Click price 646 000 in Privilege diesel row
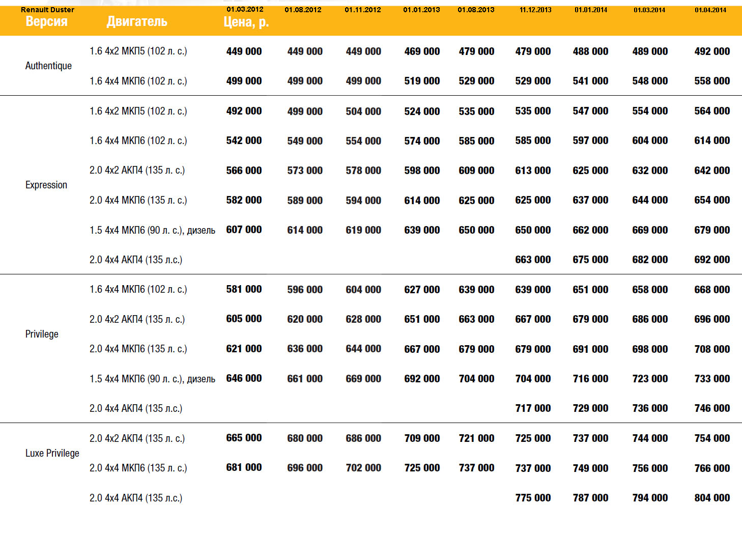The height and width of the screenshot is (560, 742). [244, 378]
